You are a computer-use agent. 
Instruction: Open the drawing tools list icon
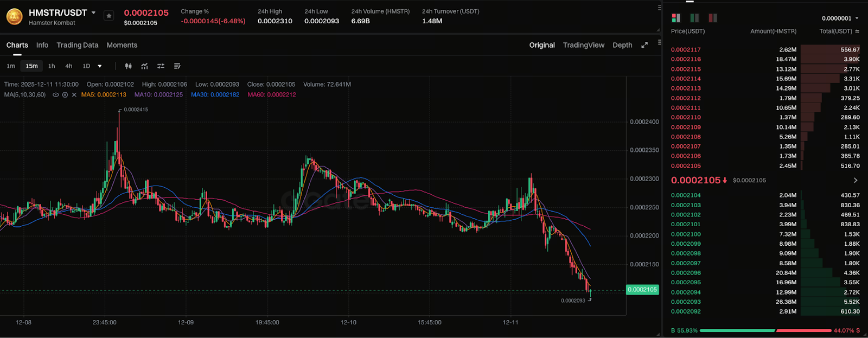pyautogui.click(x=177, y=66)
